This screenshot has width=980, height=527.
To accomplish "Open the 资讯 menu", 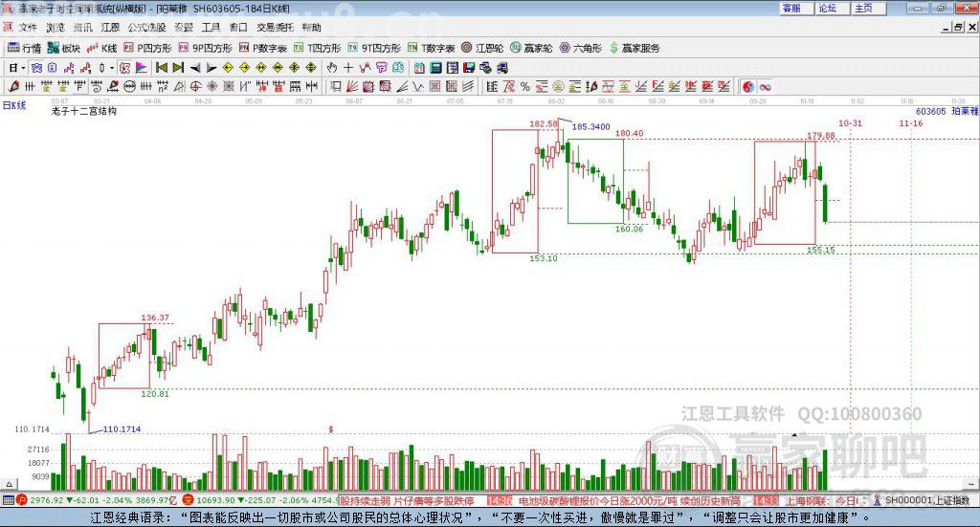I will click(82, 28).
